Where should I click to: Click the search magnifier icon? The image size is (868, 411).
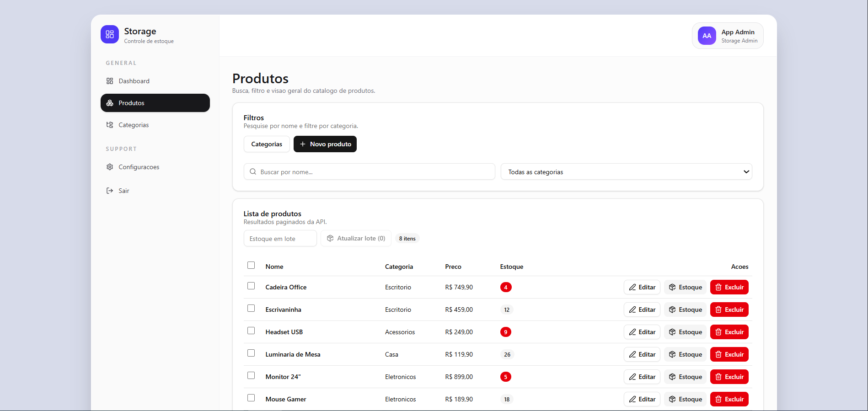253,172
